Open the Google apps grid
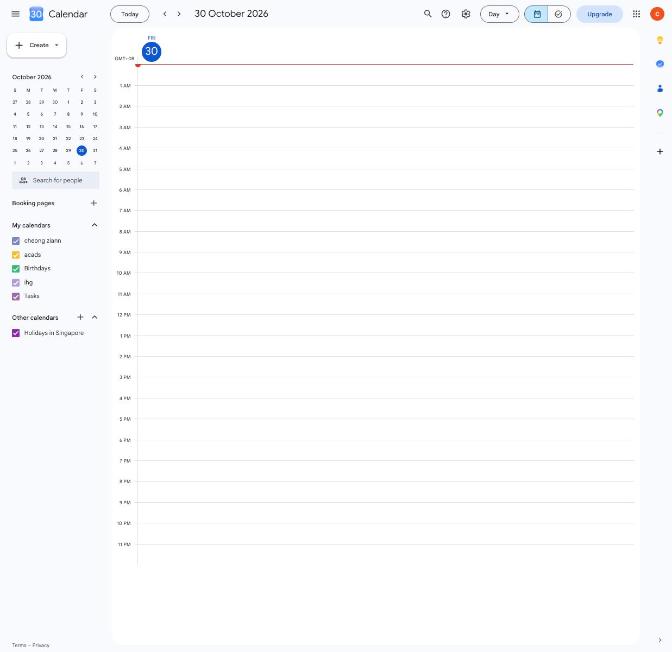This screenshot has width=672, height=652. [x=636, y=14]
